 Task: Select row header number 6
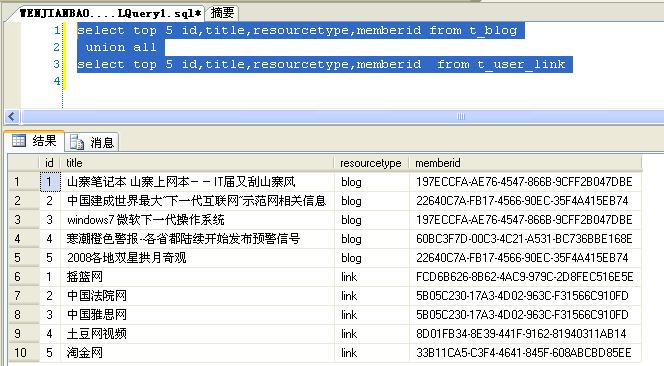(x=24, y=277)
